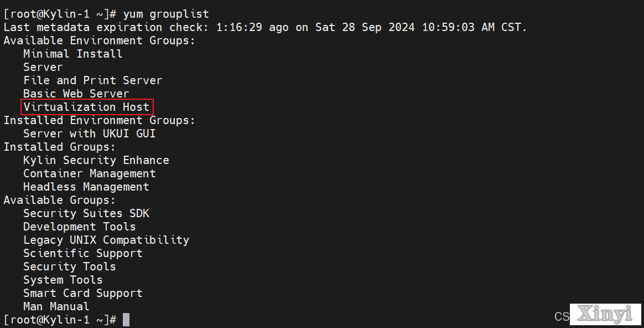The height and width of the screenshot is (328, 644).
Task: Click the Available Environment Groups heading
Action: 100,41
